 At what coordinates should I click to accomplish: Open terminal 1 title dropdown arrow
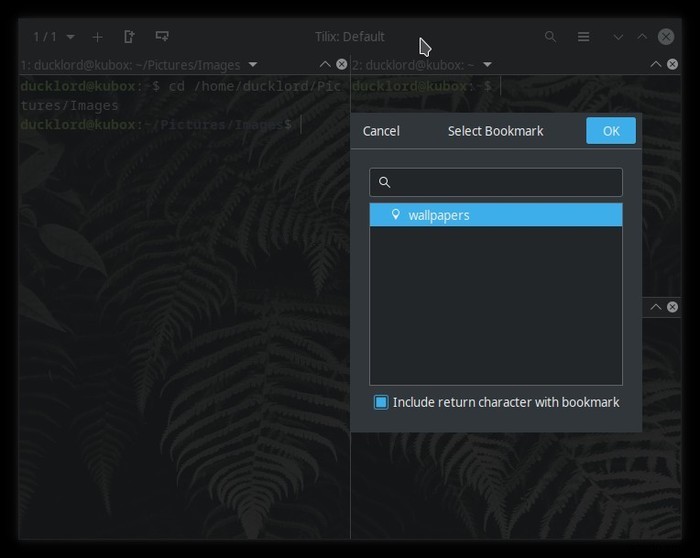253,65
